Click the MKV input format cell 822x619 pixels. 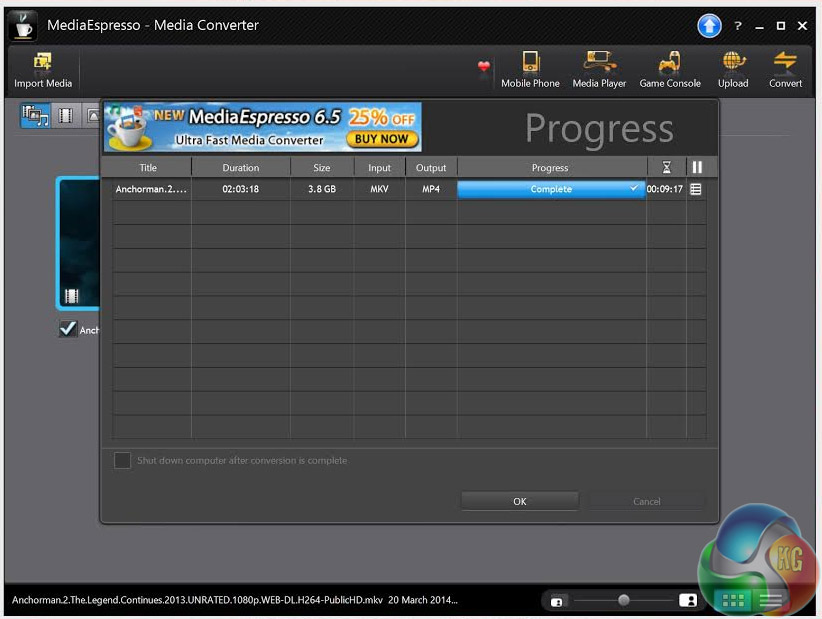click(x=379, y=189)
